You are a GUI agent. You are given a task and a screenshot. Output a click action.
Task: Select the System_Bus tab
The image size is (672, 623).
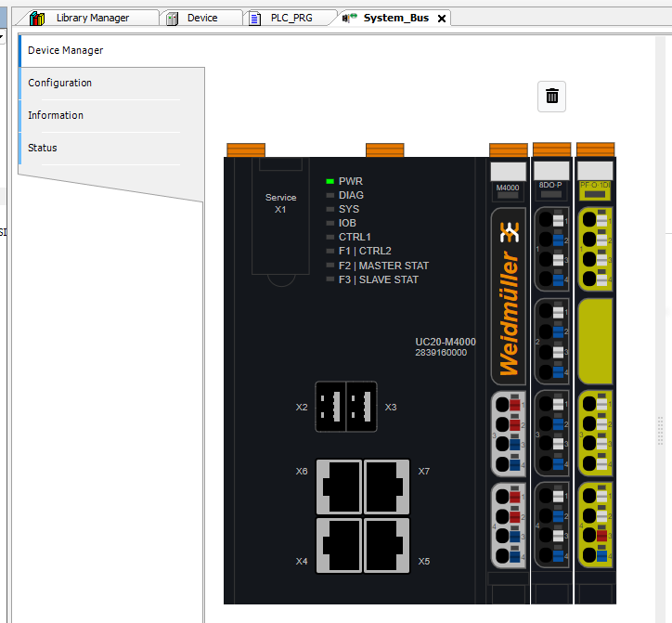pyautogui.click(x=396, y=18)
